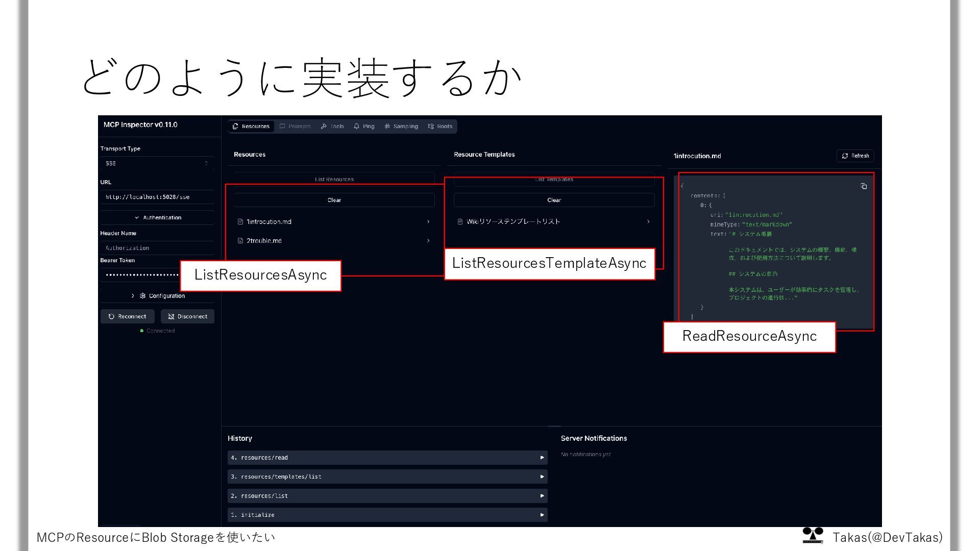Open the 2trouble.md resource

tap(264, 241)
